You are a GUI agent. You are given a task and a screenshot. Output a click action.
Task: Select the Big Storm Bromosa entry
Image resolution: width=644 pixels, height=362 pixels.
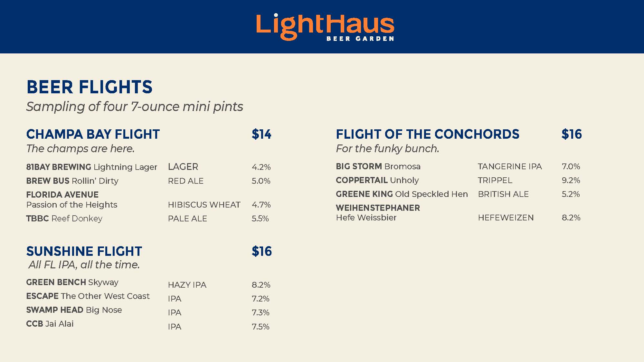tap(378, 166)
